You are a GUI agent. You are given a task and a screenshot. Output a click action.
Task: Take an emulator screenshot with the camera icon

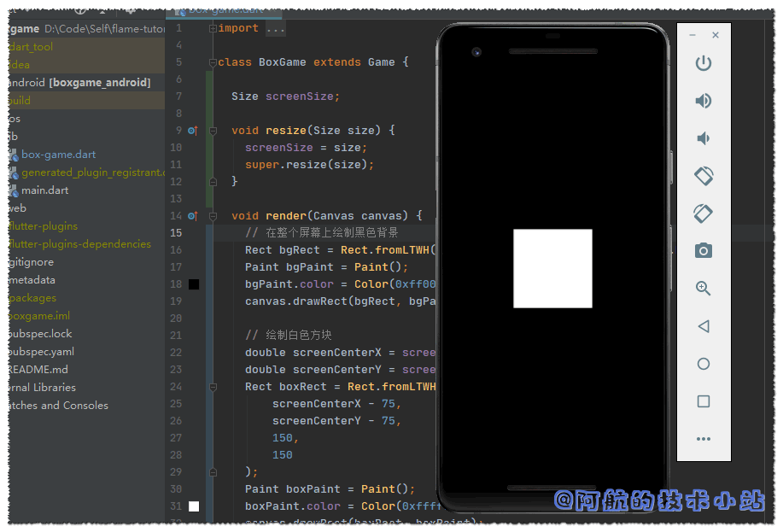click(703, 250)
